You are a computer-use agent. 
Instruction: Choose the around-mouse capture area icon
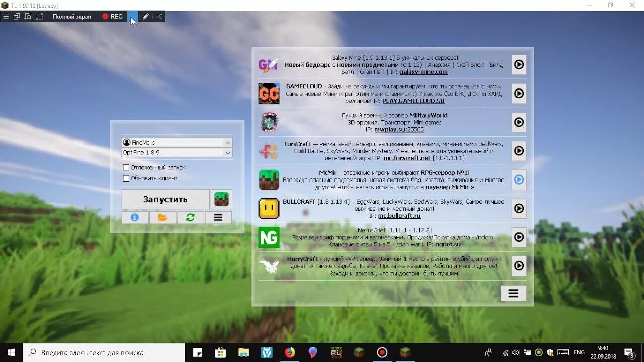point(28,17)
